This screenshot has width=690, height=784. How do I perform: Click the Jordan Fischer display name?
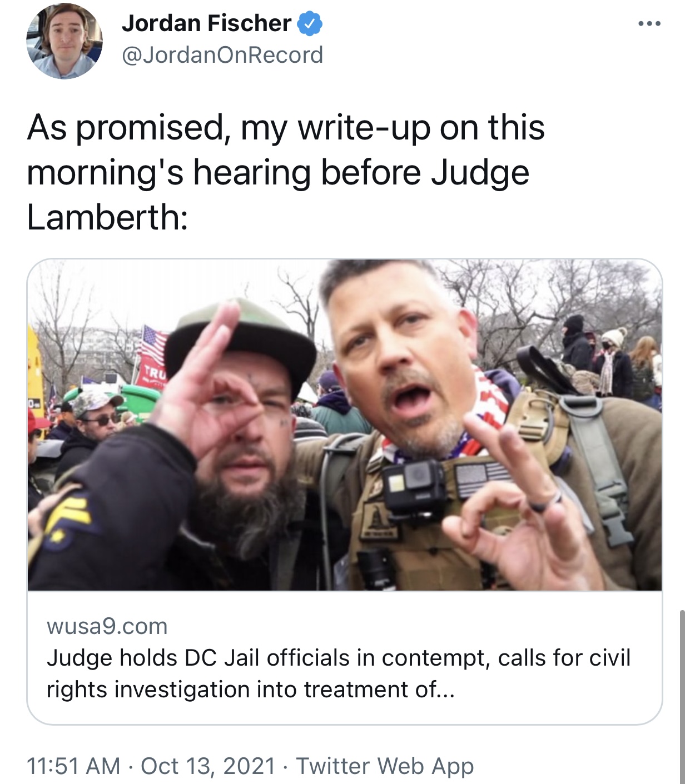(206, 23)
